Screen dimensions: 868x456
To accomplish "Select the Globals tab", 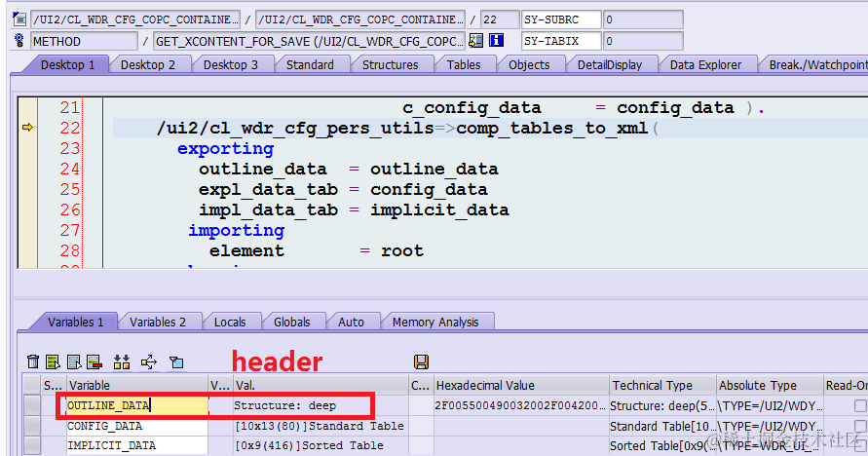I will coord(291,323).
